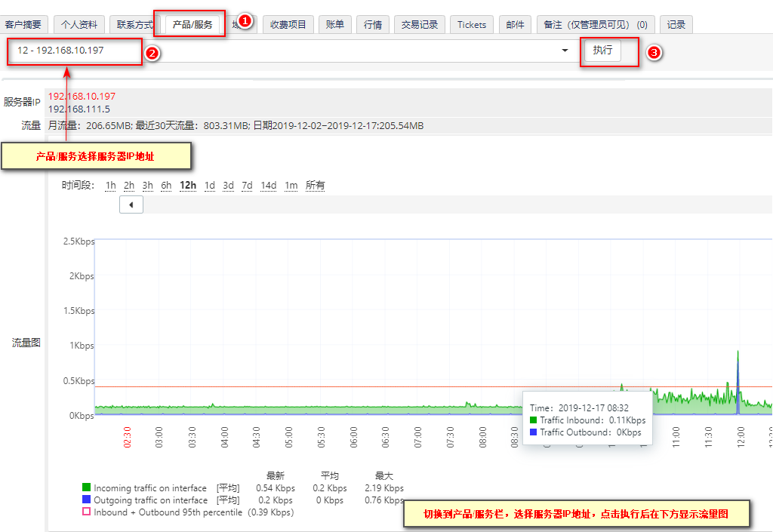773x532 pixels.
Task: Open the server IP dropdown arrow
Action: pos(565,51)
